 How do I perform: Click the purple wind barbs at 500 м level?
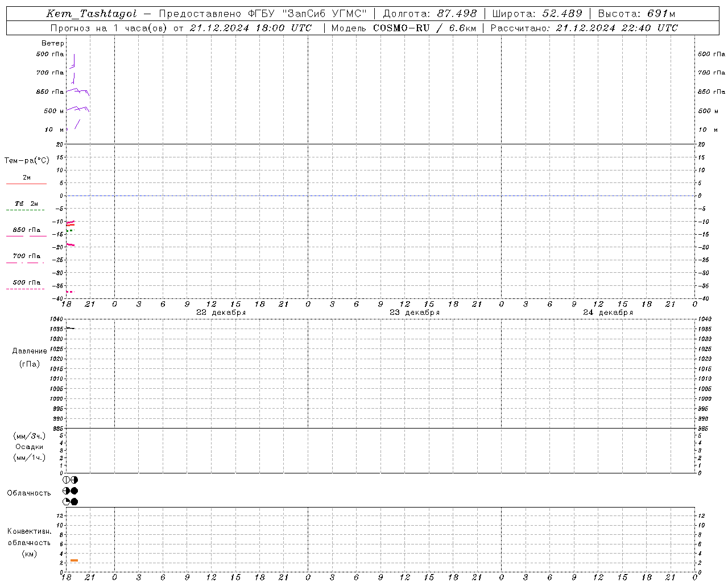(x=78, y=109)
